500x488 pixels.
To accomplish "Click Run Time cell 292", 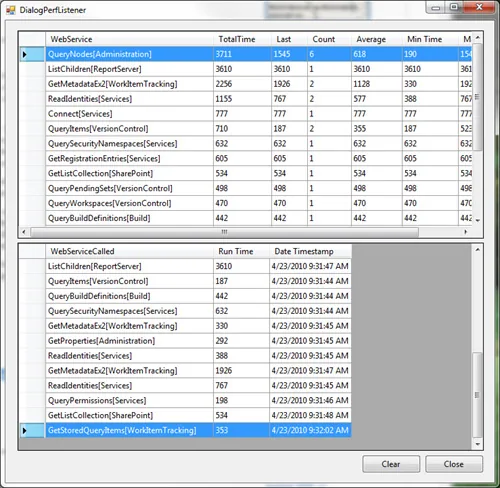I will [x=241, y=341].
